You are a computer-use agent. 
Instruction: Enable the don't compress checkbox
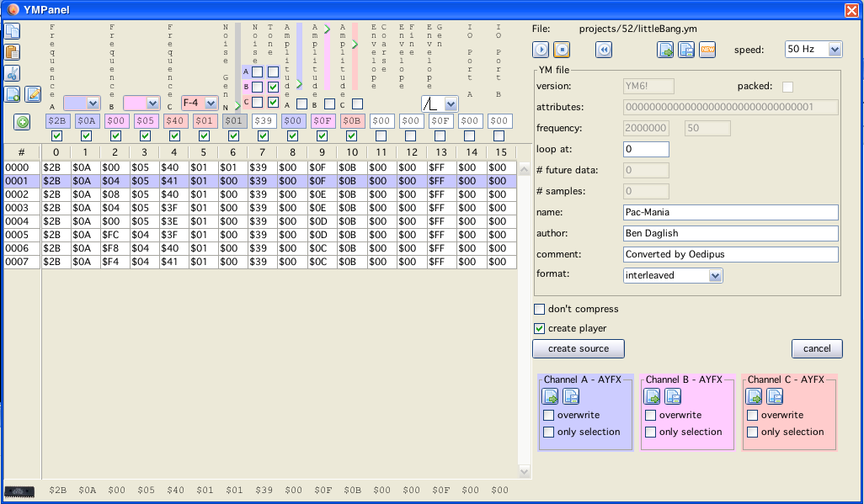pos(540,310)
